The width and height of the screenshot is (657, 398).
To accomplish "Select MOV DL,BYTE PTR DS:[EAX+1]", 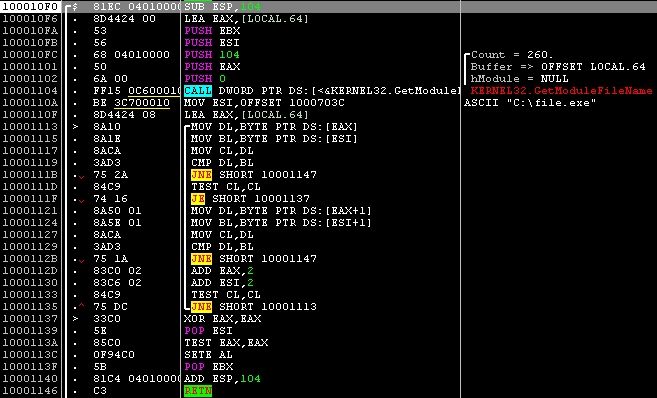I will [x=282, y=211].
